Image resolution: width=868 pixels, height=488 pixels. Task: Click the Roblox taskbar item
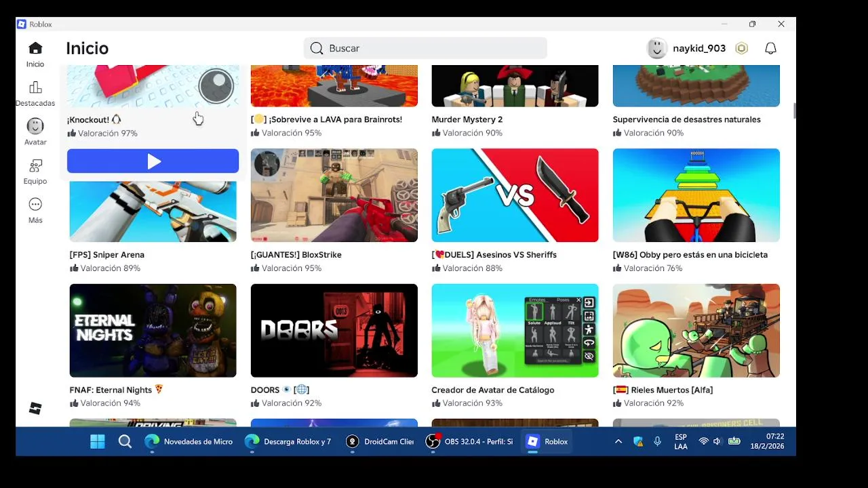click(548, 442)
